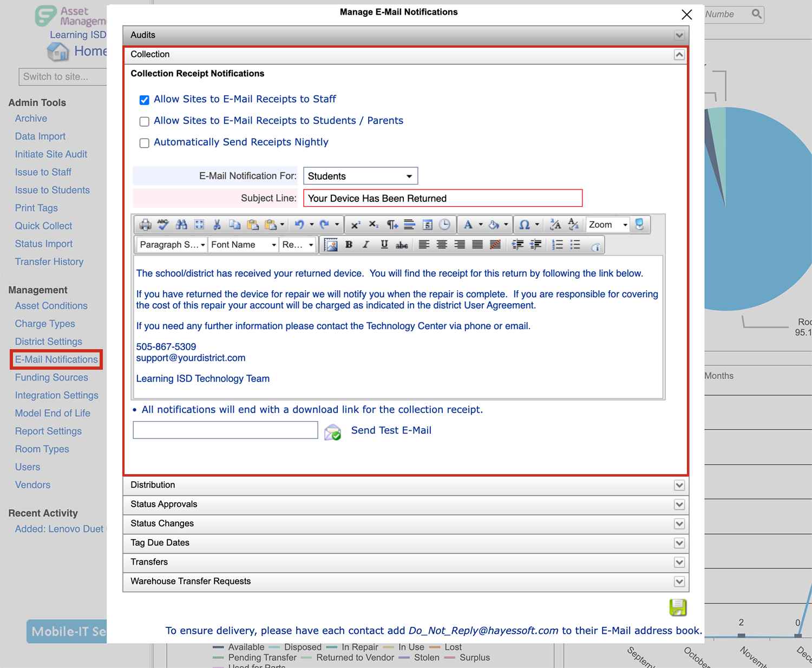The width and height of the screenshot is (812, 668).
Task: Click the Paste clipboard icon
Action: 252,225
